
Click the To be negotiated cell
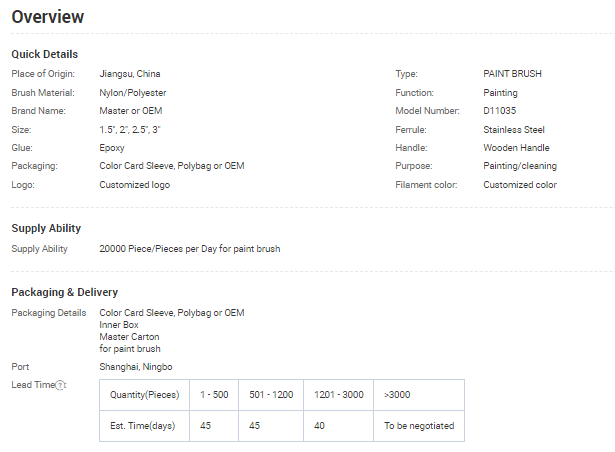(419, 426)
